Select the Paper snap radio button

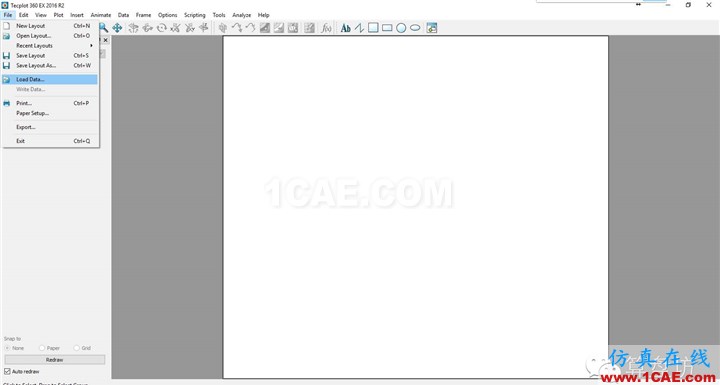[x=42, y=348]
